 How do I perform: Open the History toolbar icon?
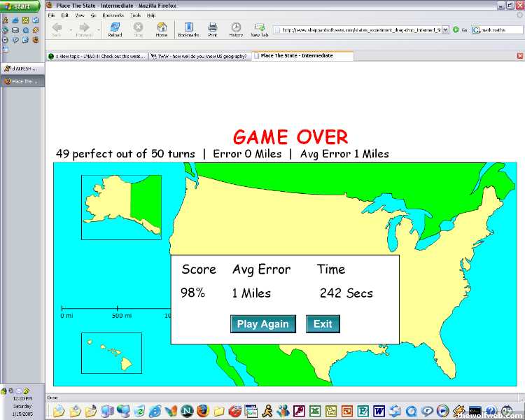236,28
